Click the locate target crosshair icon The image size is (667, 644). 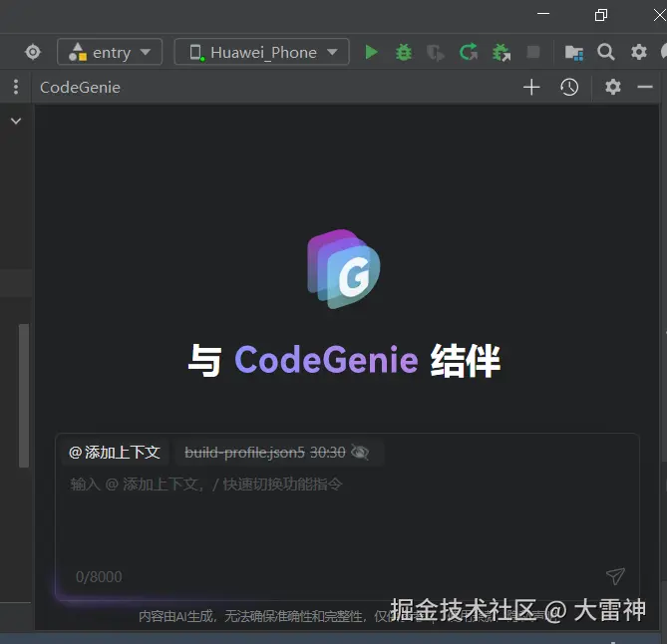pos(33,52)
